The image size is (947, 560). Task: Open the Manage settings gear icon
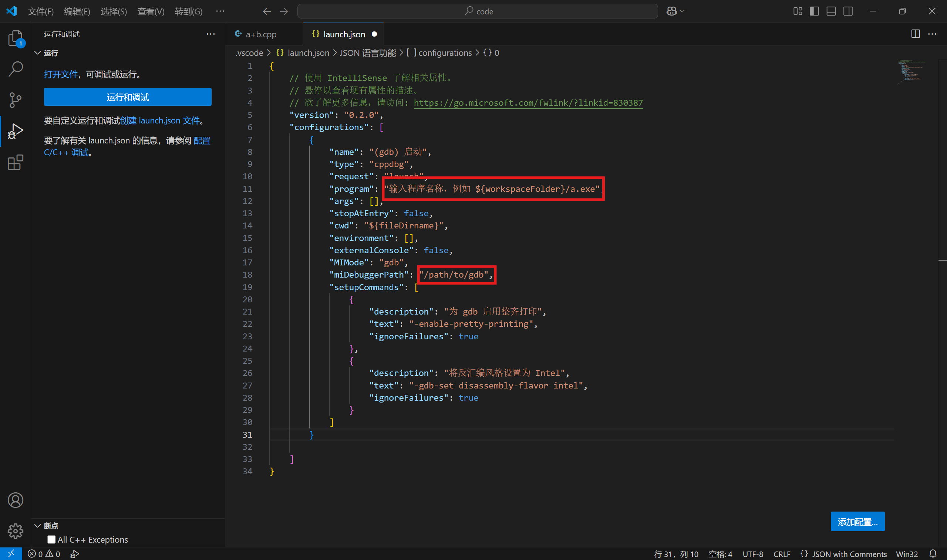15,531
